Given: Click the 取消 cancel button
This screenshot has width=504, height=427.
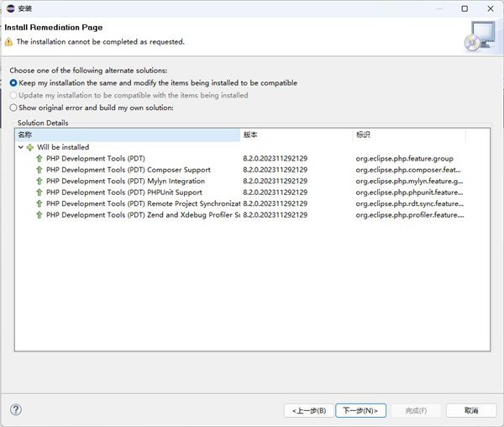Looking at the screenshot, I should (463, 410).
